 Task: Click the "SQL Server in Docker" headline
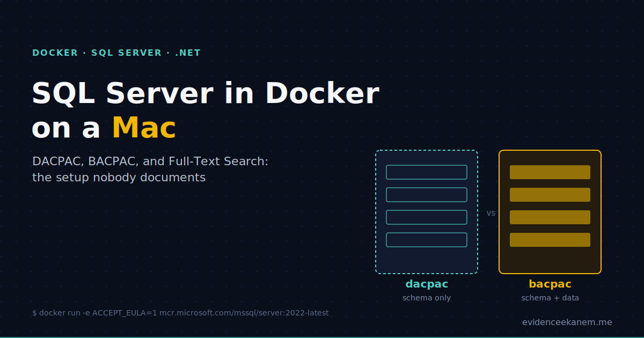(206, 93)
